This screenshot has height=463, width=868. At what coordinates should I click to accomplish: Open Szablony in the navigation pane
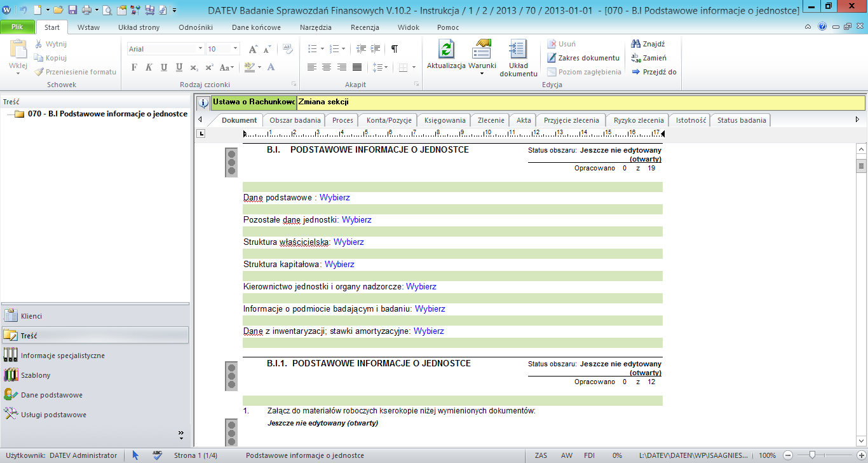point(95,375)
